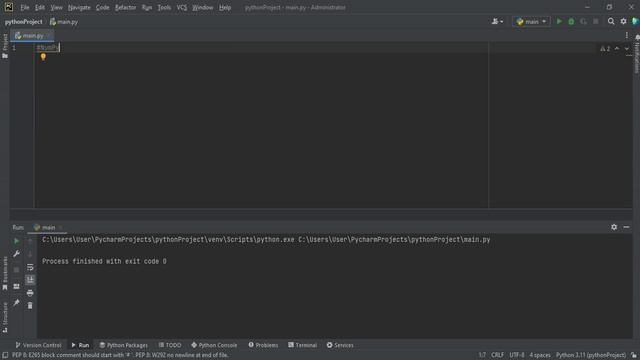
Task: Open Run tool window button
Action: click(x=80, y=345)
